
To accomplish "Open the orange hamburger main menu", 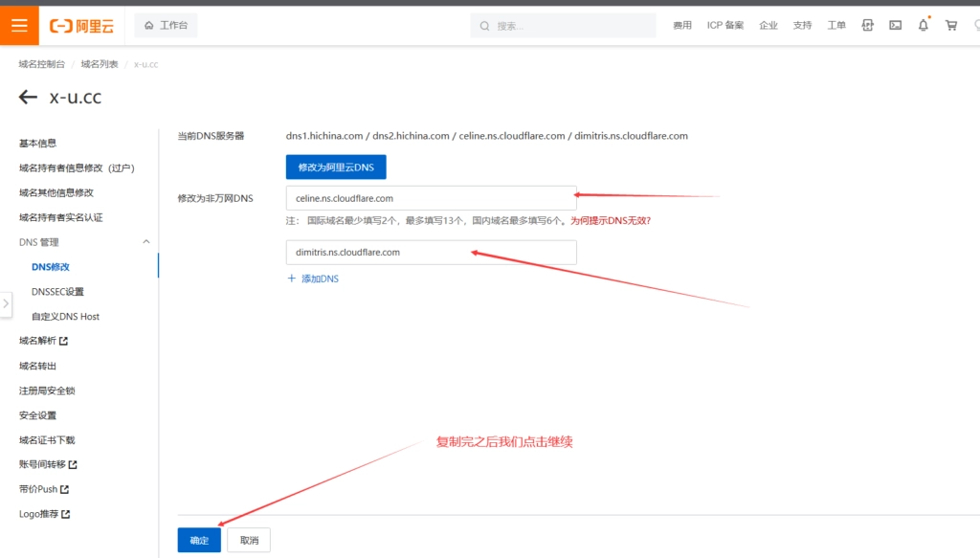I will tap(19, 26).
